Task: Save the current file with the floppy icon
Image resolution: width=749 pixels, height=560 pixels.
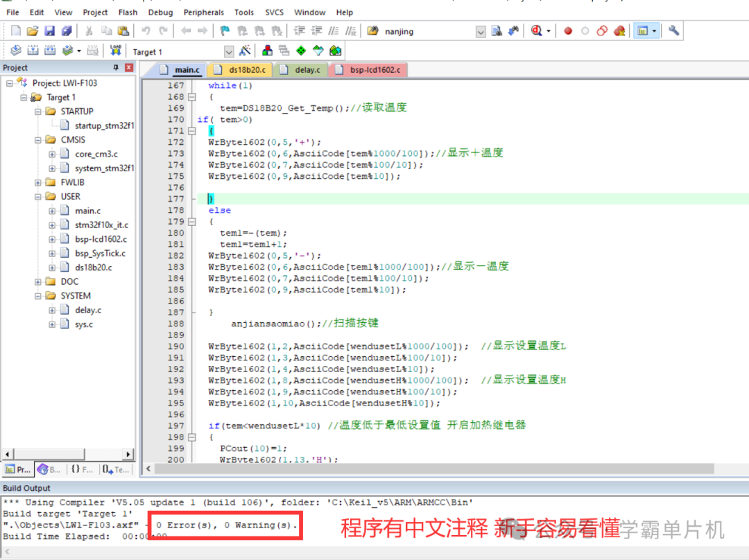Action: (49, 31)
